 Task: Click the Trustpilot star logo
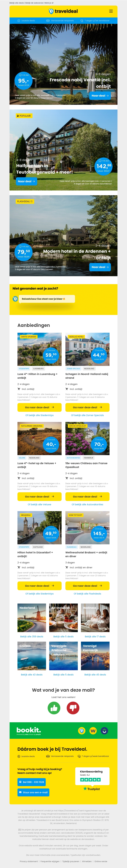click(x=91, y=789)
